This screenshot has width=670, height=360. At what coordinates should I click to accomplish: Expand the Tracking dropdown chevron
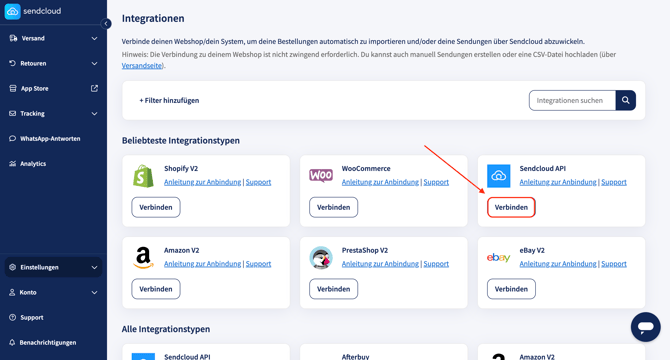(94, 114)
